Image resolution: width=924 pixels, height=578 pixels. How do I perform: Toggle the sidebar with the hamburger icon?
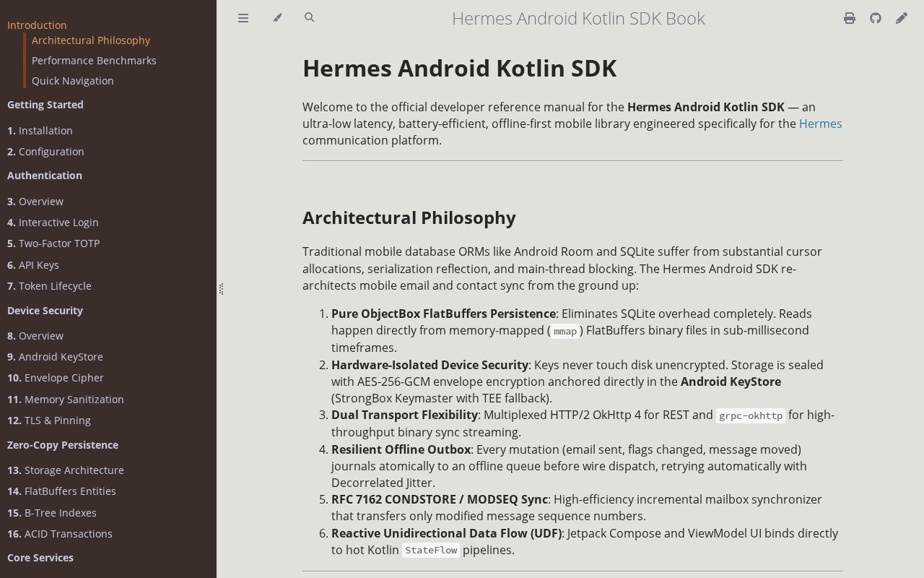(x=243, y=18)
